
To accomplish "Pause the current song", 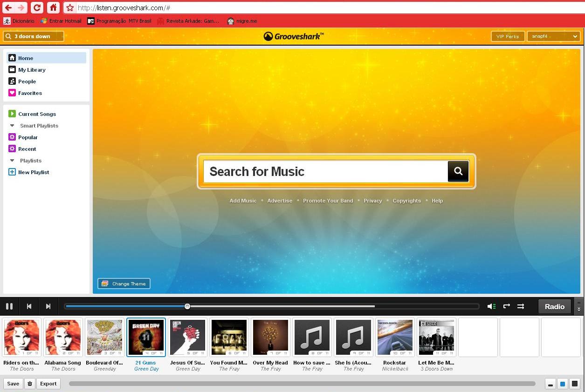I will [x=9, y=306].
